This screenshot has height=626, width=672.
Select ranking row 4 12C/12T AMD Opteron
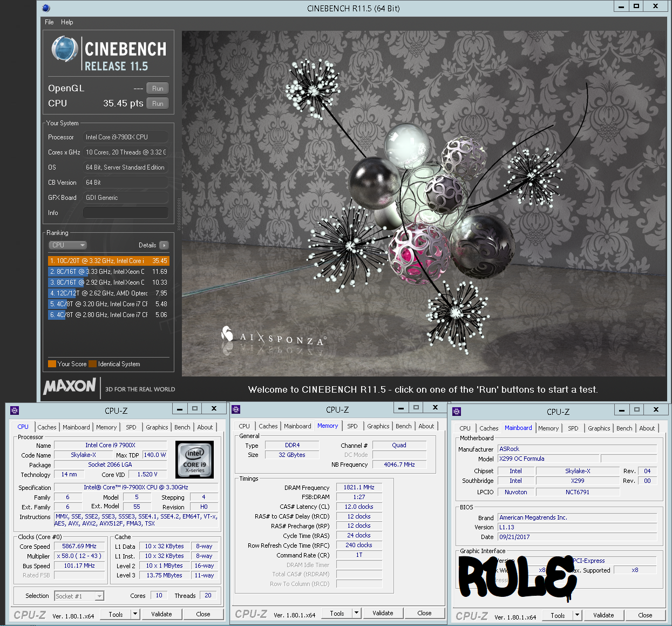108,293
